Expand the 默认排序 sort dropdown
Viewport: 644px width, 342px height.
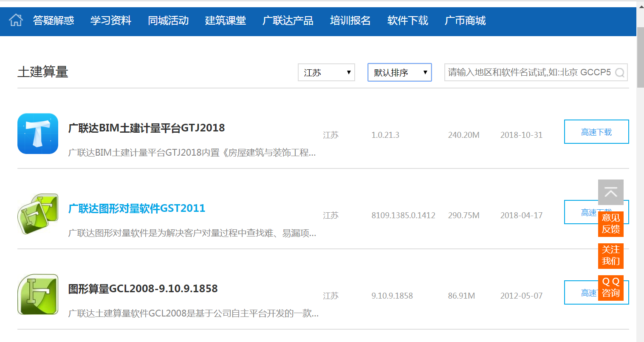[x=400, y=72]
